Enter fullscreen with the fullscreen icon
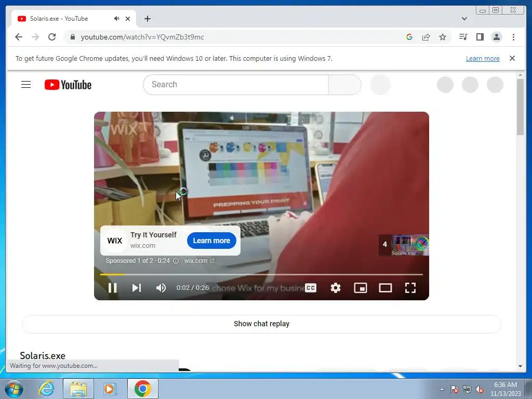The width and height of the screenshot is (532, 399). [410, 288]
